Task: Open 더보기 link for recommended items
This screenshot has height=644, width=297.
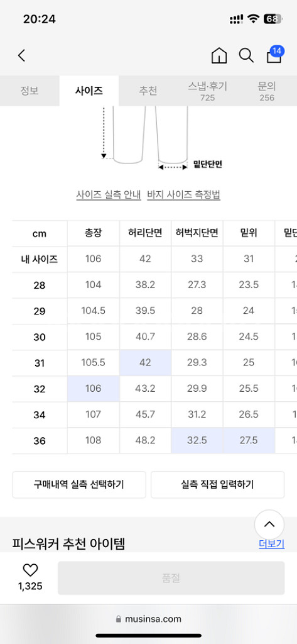Action: coord(271,544)
